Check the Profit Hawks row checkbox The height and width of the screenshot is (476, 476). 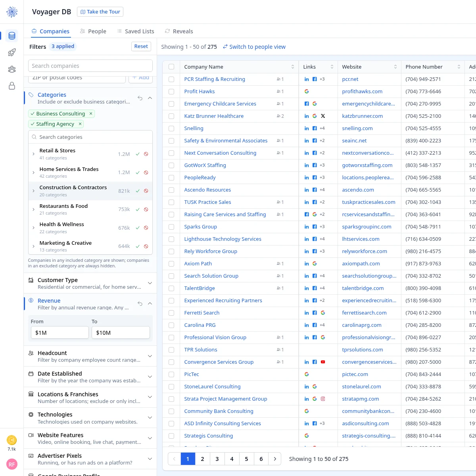coord(171,92)
